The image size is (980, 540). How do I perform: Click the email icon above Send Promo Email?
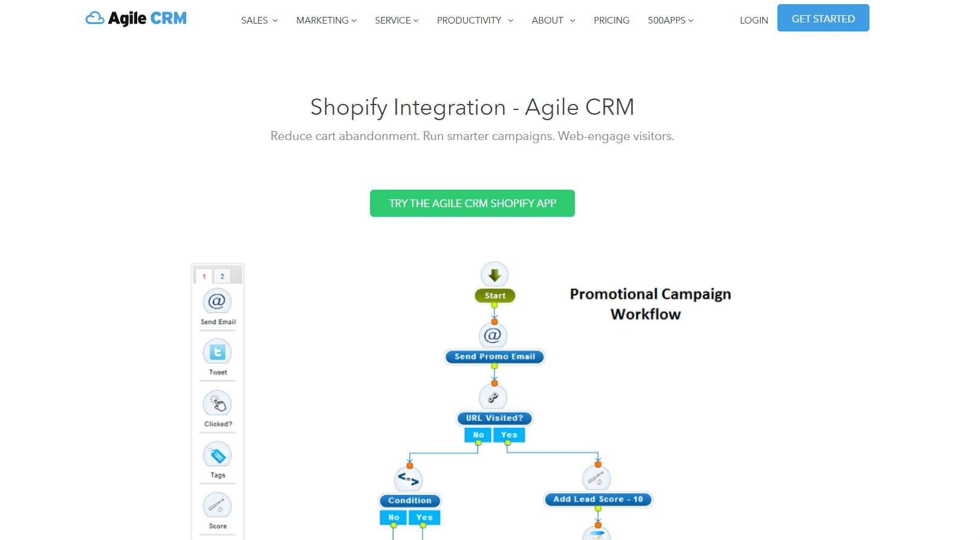(x=493, y=335)
